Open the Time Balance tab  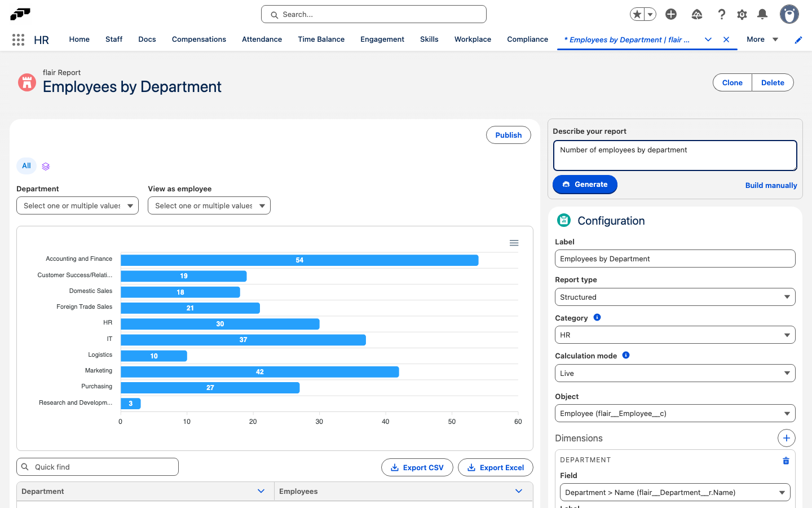321,40
